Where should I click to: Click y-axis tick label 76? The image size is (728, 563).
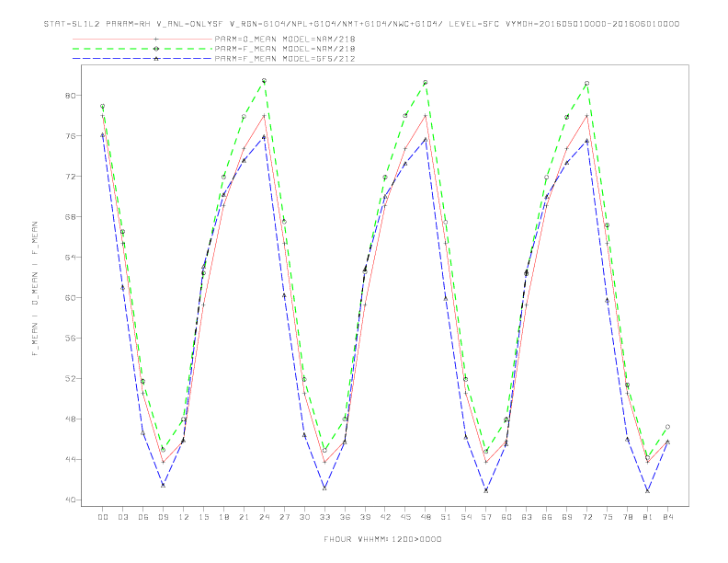pos(71,135)
